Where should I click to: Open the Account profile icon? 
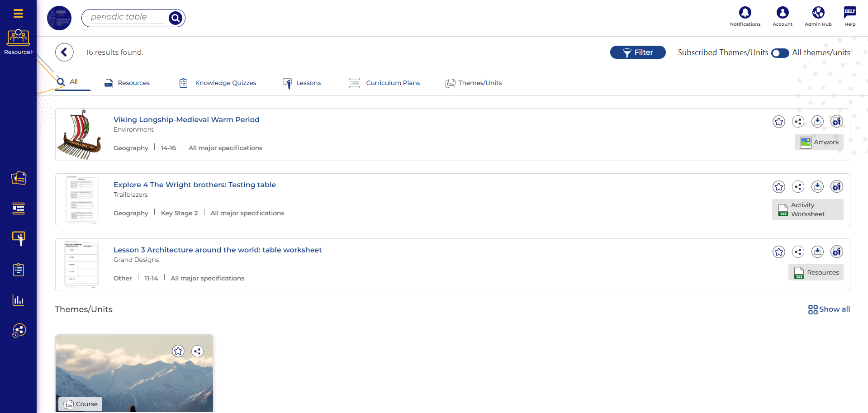[x=782, y=13]
